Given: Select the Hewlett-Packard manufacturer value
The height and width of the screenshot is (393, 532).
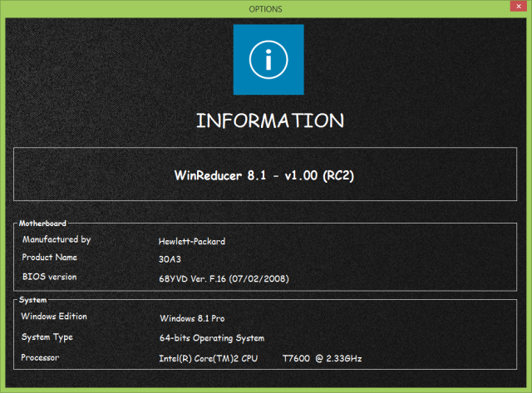Looking at the screenshot, I should [x=190, y=242].
